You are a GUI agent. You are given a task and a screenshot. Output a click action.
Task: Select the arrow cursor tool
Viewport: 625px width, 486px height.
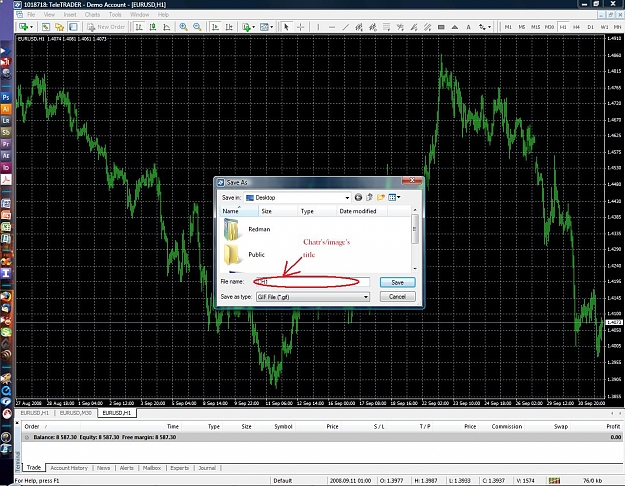tap(286, 27)
